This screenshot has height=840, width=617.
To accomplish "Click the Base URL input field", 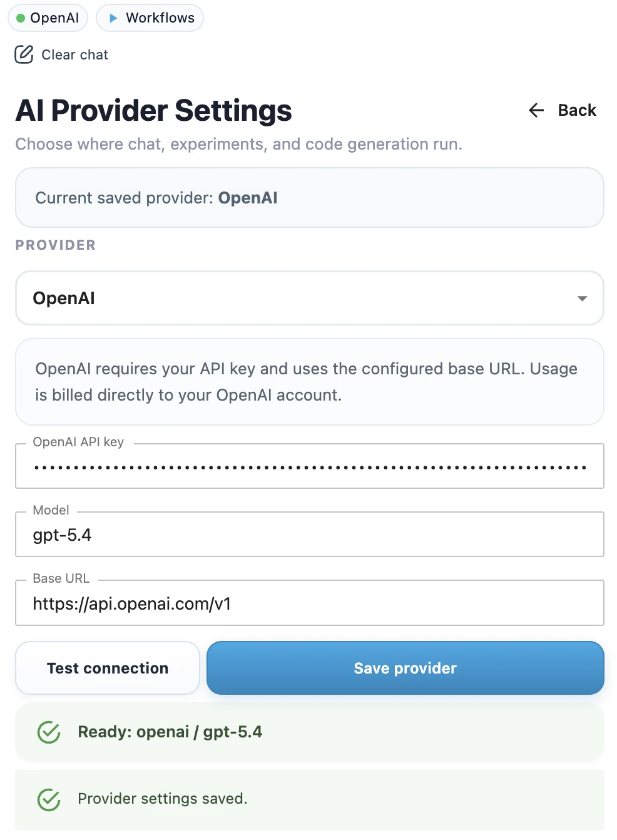I will [310, 603].
